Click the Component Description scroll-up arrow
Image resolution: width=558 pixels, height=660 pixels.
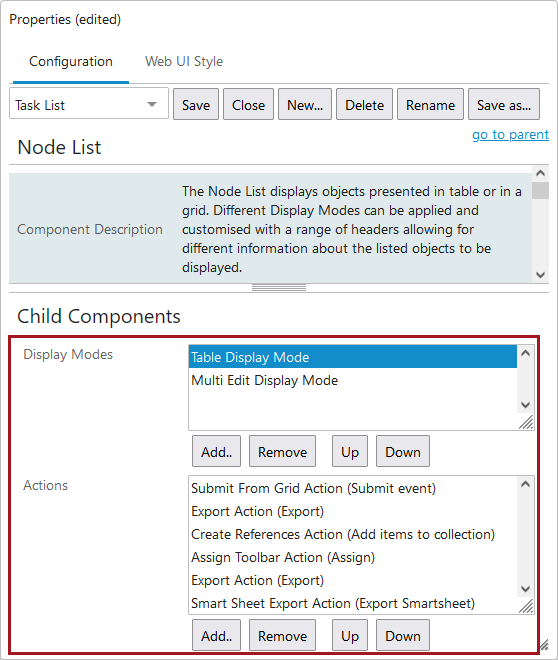pos(540,173)
